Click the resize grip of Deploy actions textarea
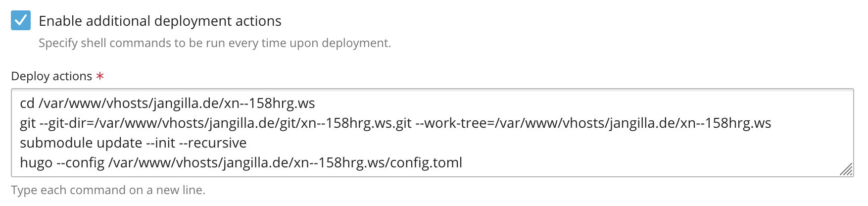The width and height of the screenshot is (868, 206). [x=846, y=169]
